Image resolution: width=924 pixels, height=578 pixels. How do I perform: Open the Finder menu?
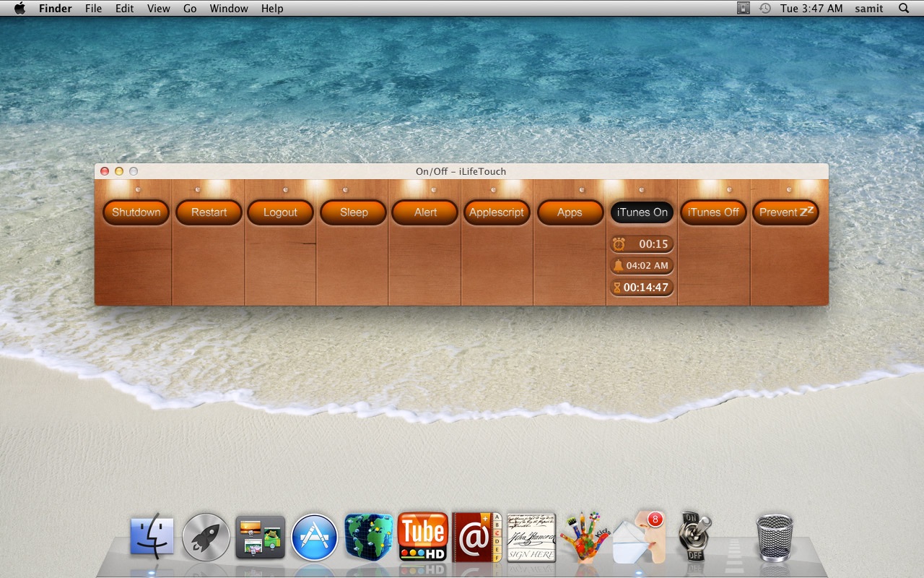pyautogui.click(x=55, y=9)
